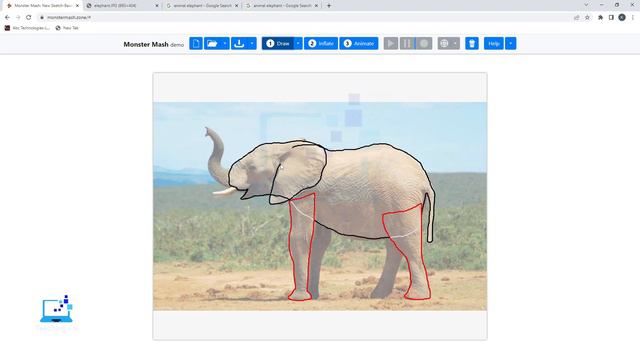The height and width of the screenshot is (360, 640).
Task: Toggle the browser side panel icon
Action: coord(611,18)
